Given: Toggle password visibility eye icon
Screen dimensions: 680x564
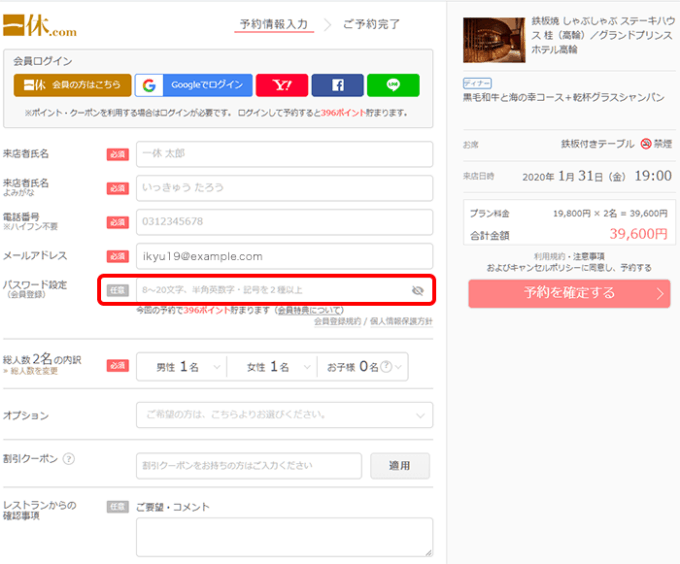Looking at the screenshot, I should 418,290.
